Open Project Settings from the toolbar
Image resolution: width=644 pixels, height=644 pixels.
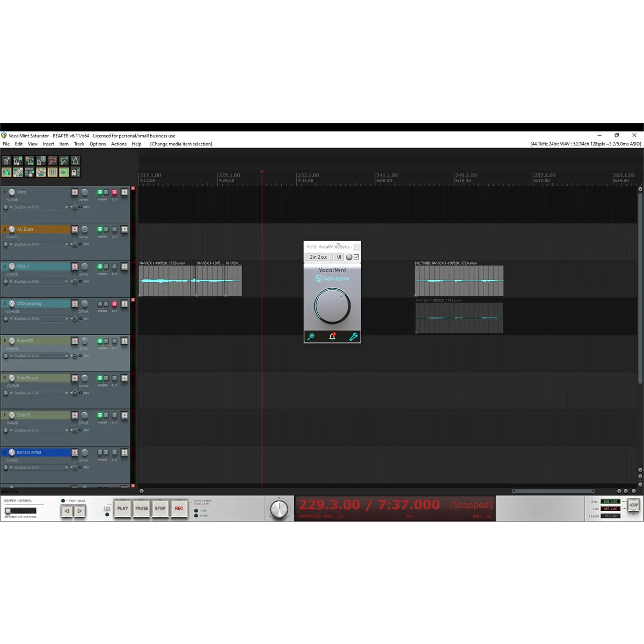tap(41, 161)
